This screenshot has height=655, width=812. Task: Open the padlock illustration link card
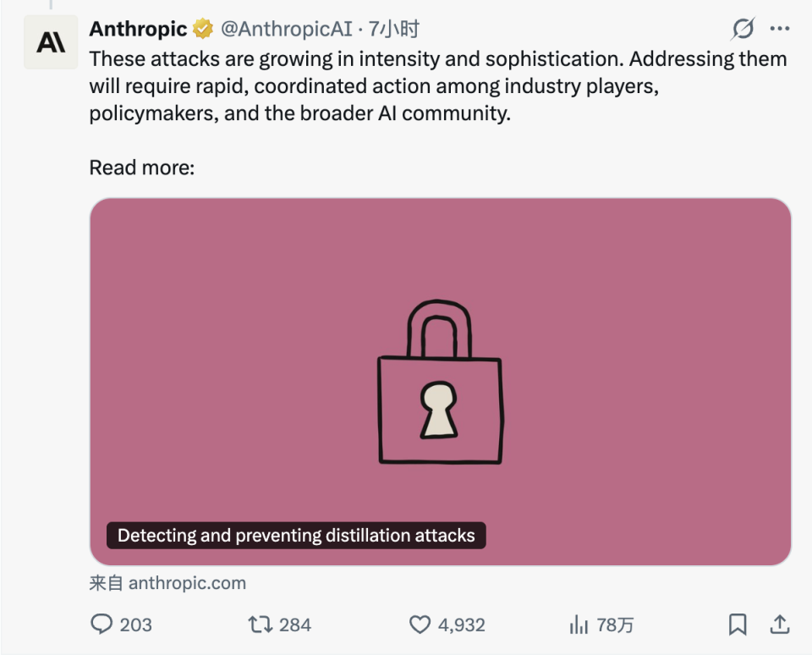point(440,381)
